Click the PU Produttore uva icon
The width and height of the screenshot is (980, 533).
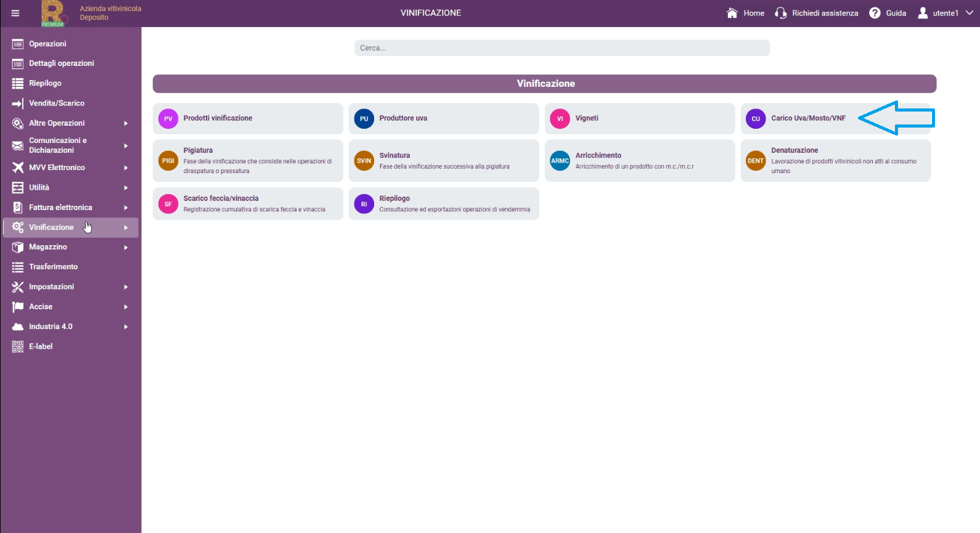pos(364,119)
